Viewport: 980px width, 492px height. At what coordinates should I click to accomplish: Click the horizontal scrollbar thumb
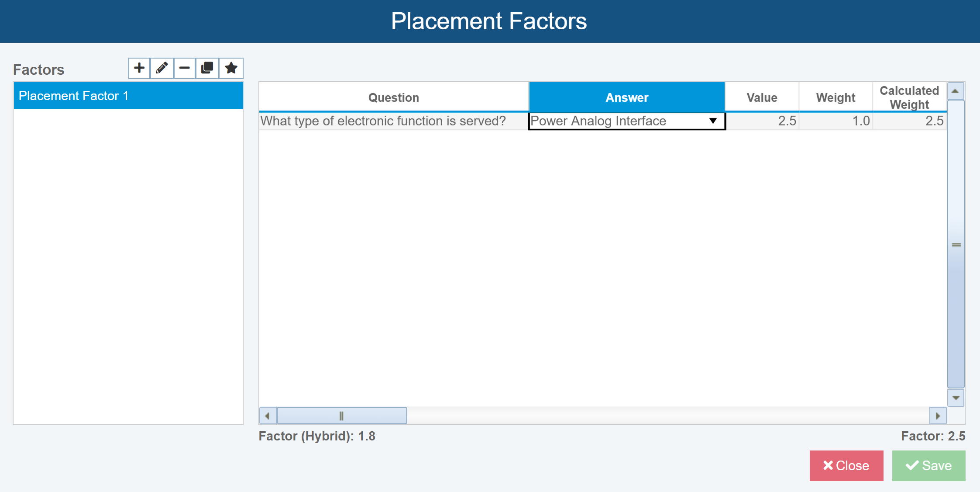[x=342, y=416]
